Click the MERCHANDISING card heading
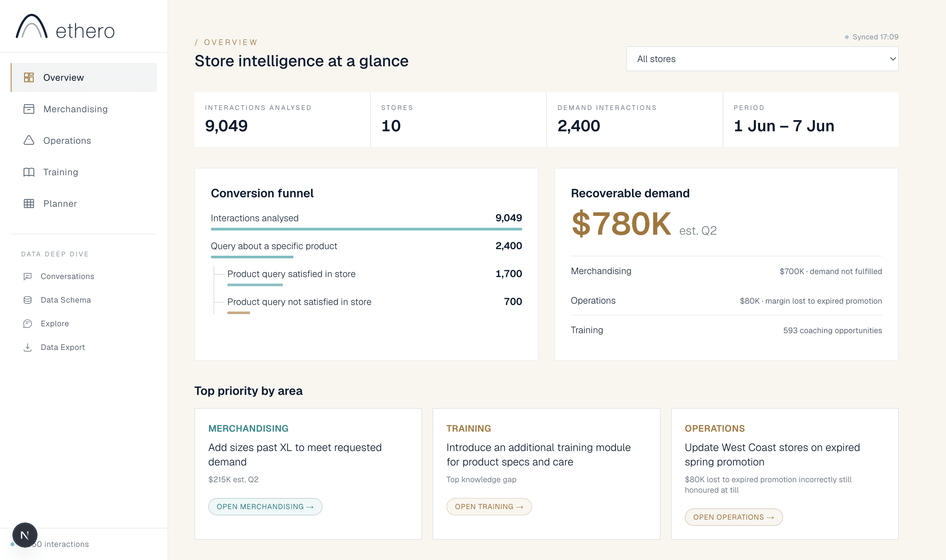 tap(248, 428)
